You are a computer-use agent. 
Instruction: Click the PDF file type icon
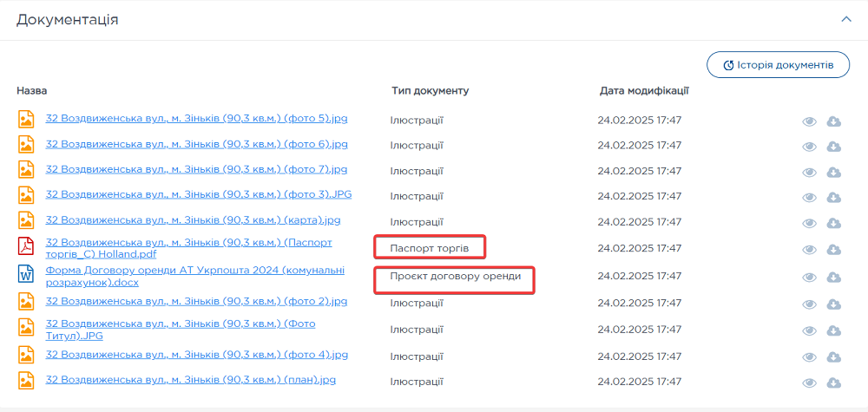pos(26,248)
